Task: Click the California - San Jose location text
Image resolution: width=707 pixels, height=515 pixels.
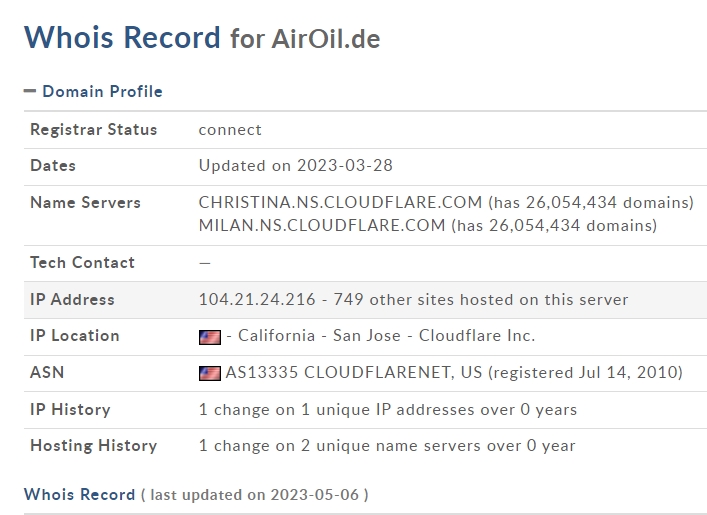Action: (319, 336)
